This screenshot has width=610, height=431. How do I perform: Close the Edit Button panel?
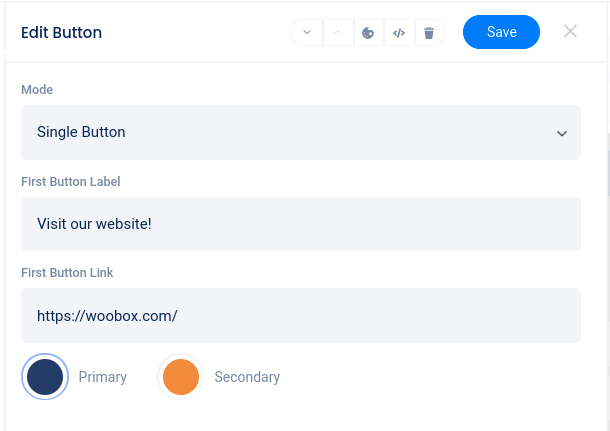pyautogui.click(x=570, y=32)
